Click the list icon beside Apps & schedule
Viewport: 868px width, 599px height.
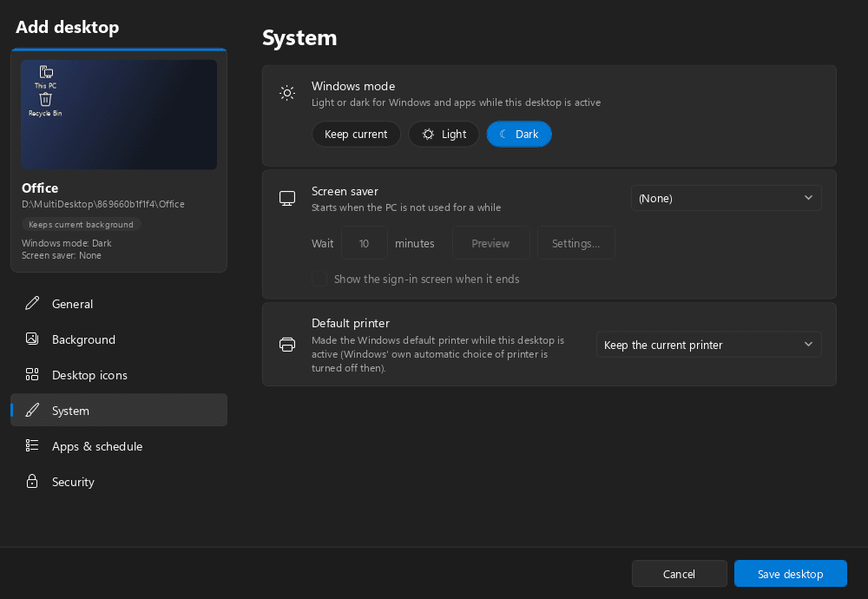click(x=32, y=445)
